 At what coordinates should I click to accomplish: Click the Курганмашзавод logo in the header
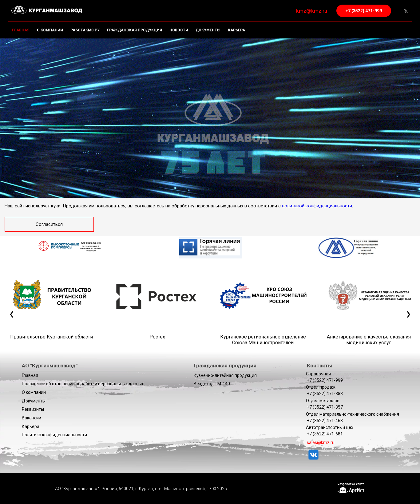point(47,10)
